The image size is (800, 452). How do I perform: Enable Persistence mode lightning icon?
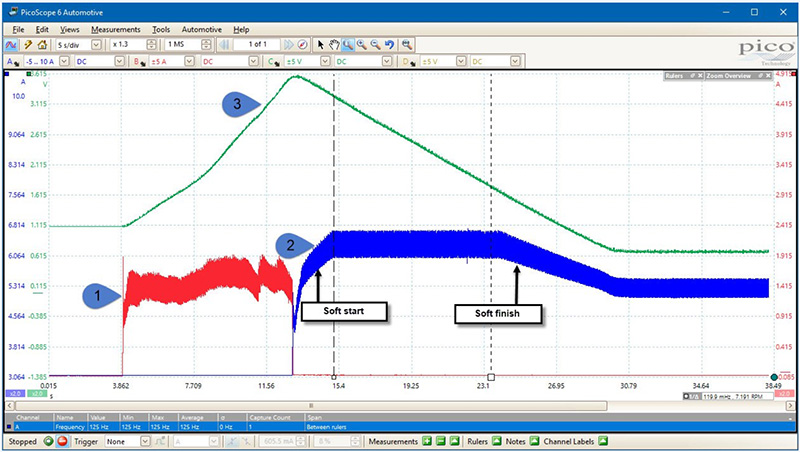click(29, 45)
